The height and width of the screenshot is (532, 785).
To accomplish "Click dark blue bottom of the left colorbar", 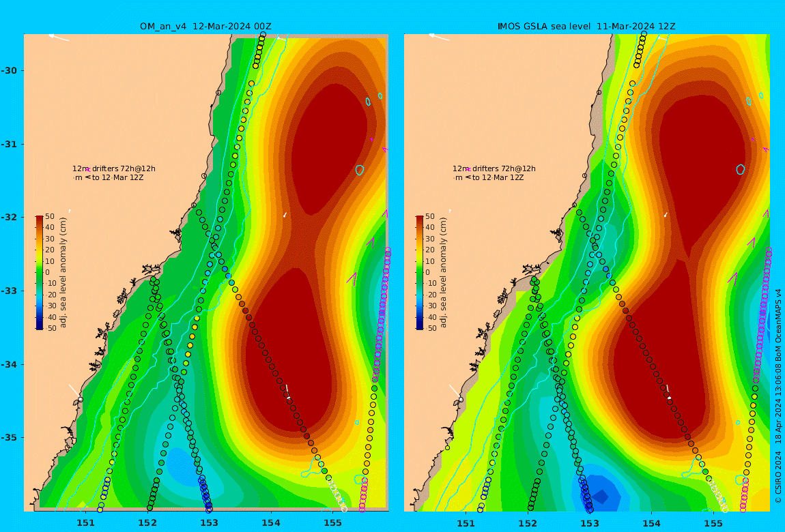I will tap(40, 325).
